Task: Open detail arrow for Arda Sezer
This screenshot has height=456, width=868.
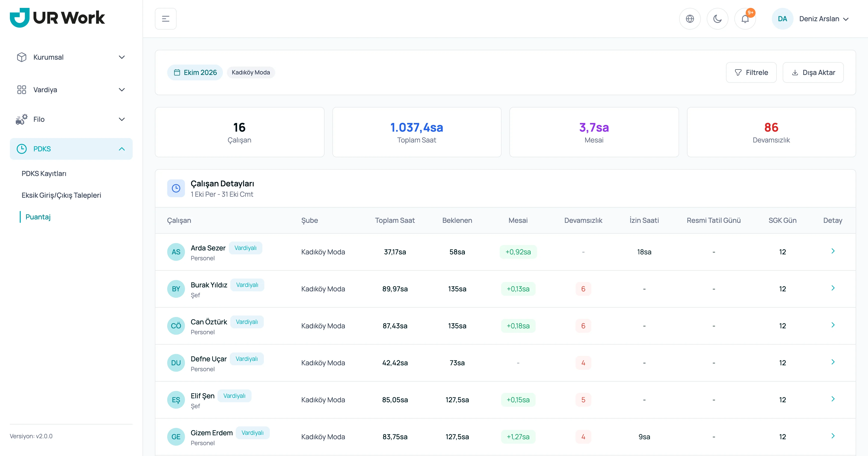Action: tap(833, 251)
